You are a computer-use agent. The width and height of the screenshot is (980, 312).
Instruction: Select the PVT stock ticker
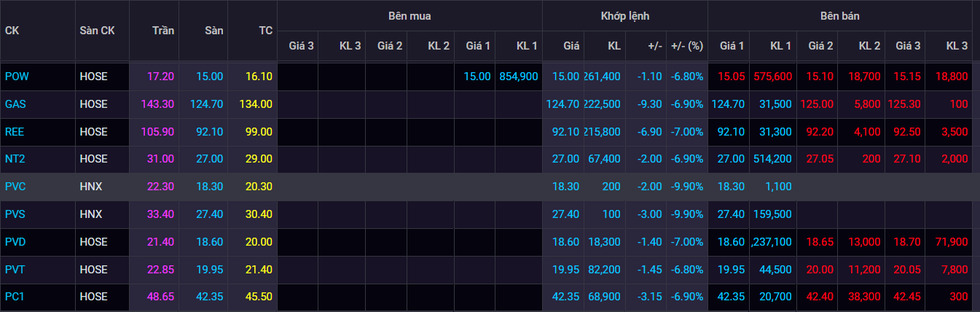pos(15,270)
